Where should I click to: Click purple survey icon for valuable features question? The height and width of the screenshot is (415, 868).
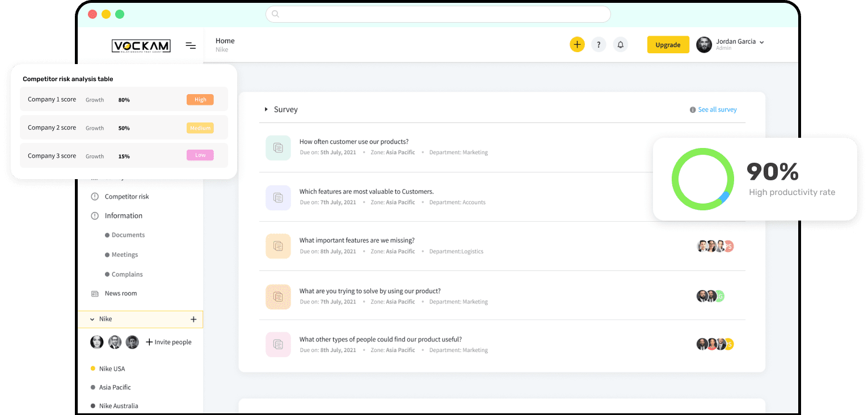278,197
